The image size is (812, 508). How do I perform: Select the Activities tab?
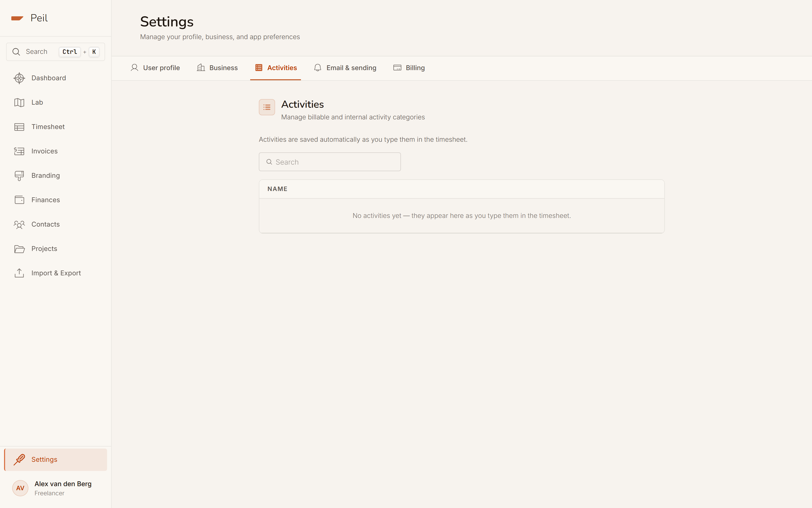coord(276,68)
